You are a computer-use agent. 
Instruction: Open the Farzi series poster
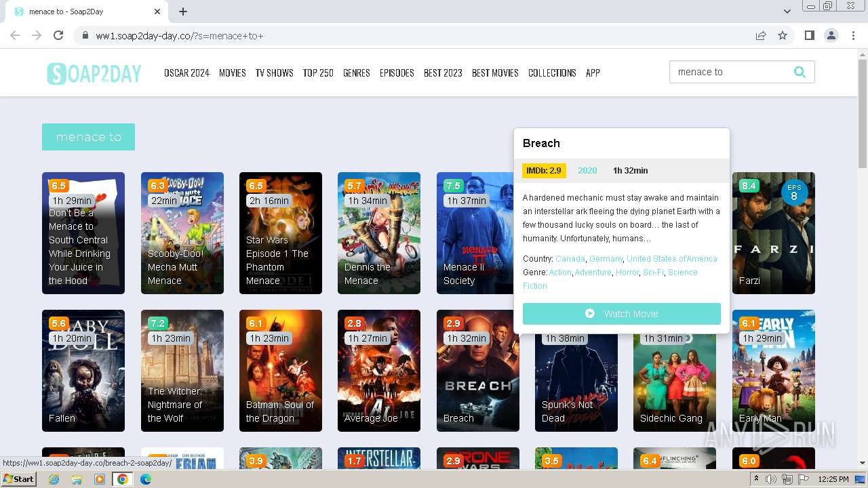tap(774, 233)
